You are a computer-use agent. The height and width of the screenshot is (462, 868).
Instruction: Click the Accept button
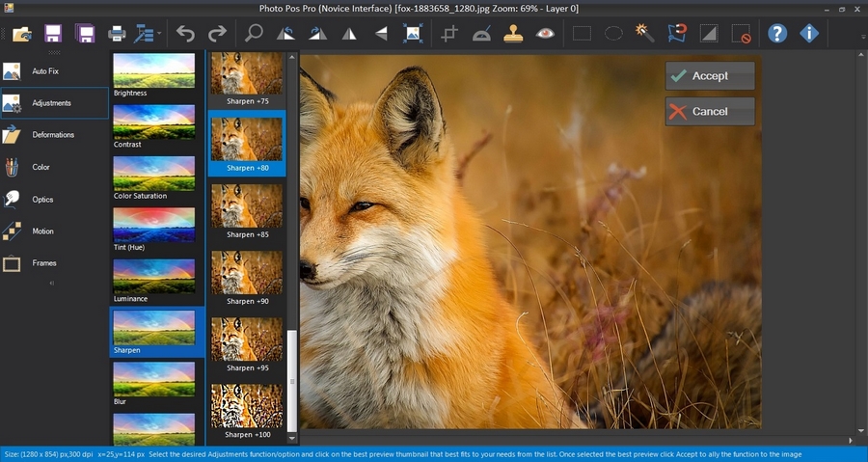(x=710, y=76)
